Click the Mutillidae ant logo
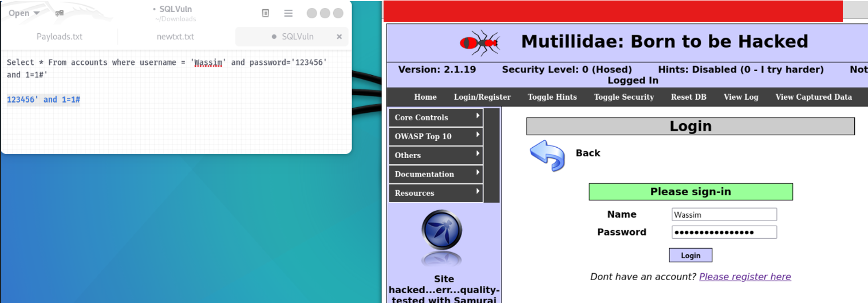 [480, 42]
